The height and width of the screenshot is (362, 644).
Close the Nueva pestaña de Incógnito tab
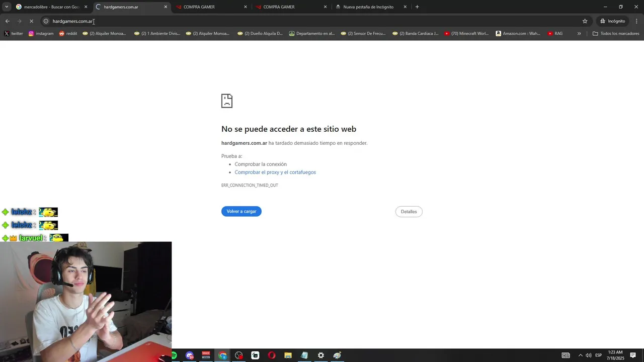[x=405, y=7]
